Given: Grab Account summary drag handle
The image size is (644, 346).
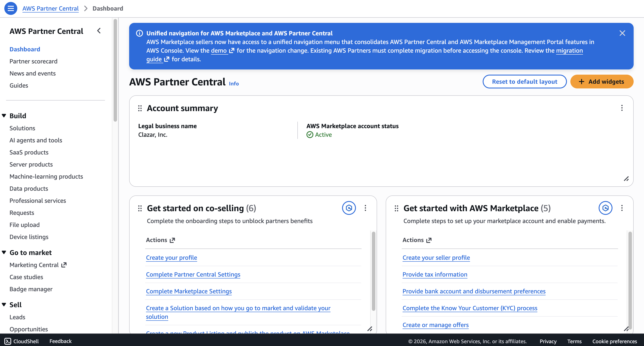Looking at the screenshot, I should pos(140,108).
